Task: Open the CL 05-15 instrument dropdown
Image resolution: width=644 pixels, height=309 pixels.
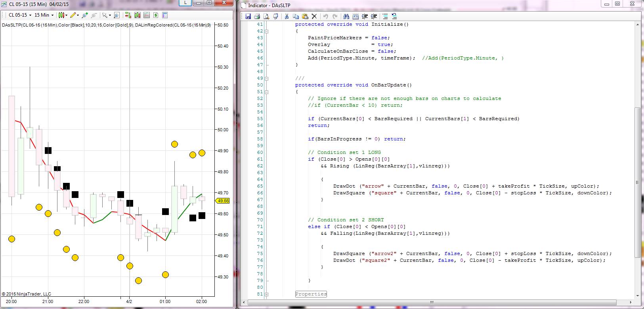Action: [x=19, y=15]
